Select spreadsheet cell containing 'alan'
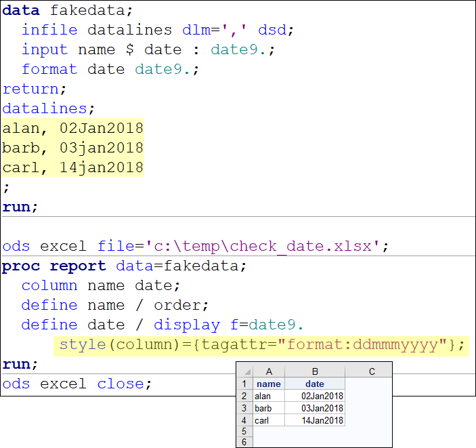Screen dimensions: 476x448 269,396
